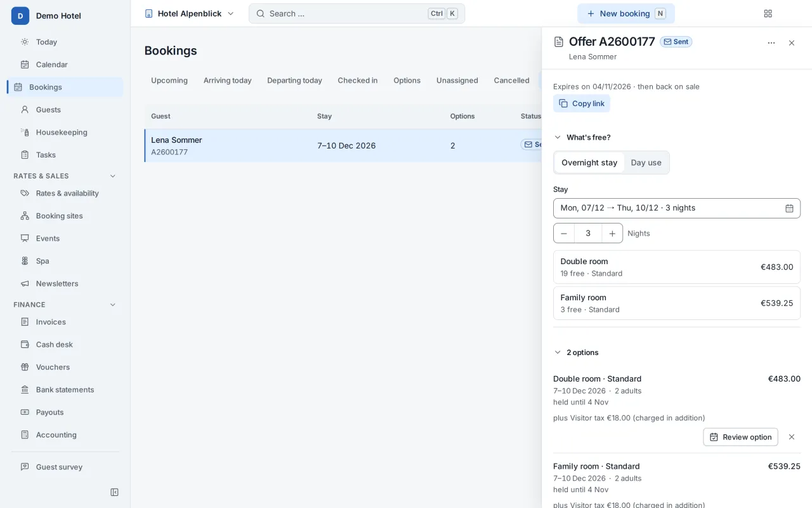Remove the Double room option with X
Screen dimensions: 812x508
point(792,437)
